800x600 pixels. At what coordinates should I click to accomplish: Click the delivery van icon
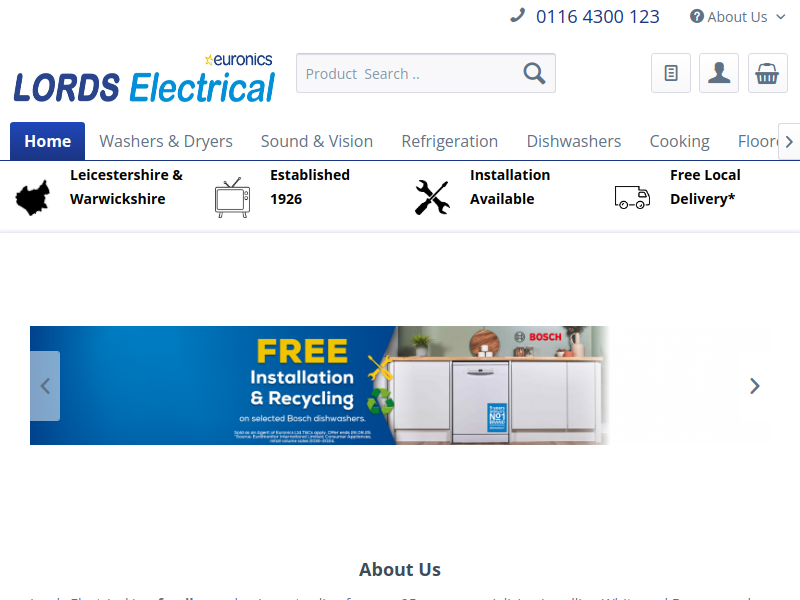pyautogui.click(x=632, y=197)
